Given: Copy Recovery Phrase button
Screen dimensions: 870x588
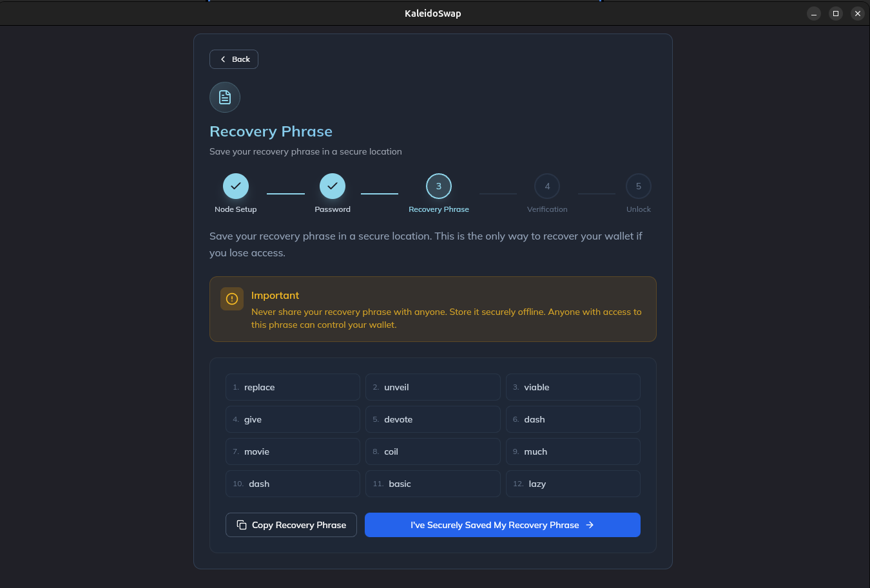Looking at the screenshot, I should 291,525.
